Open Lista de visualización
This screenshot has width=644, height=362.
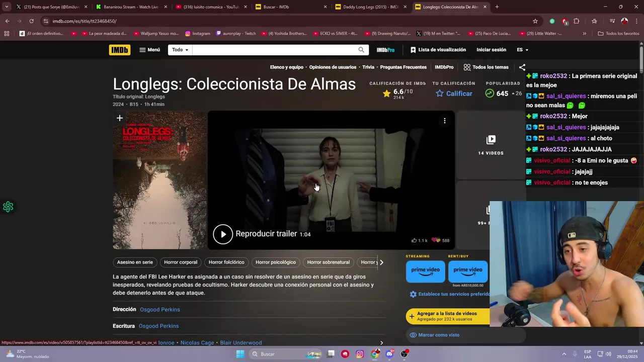point(438,50)
